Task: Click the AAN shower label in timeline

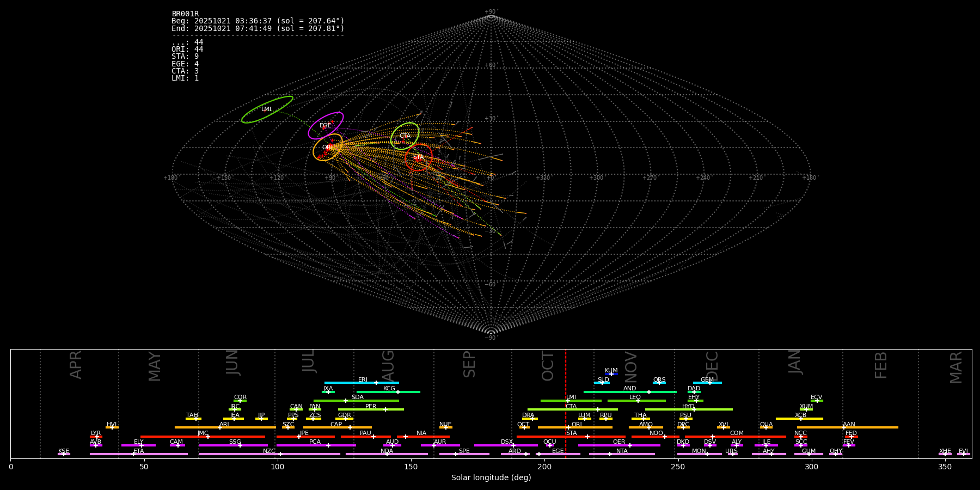Action: 849,425
